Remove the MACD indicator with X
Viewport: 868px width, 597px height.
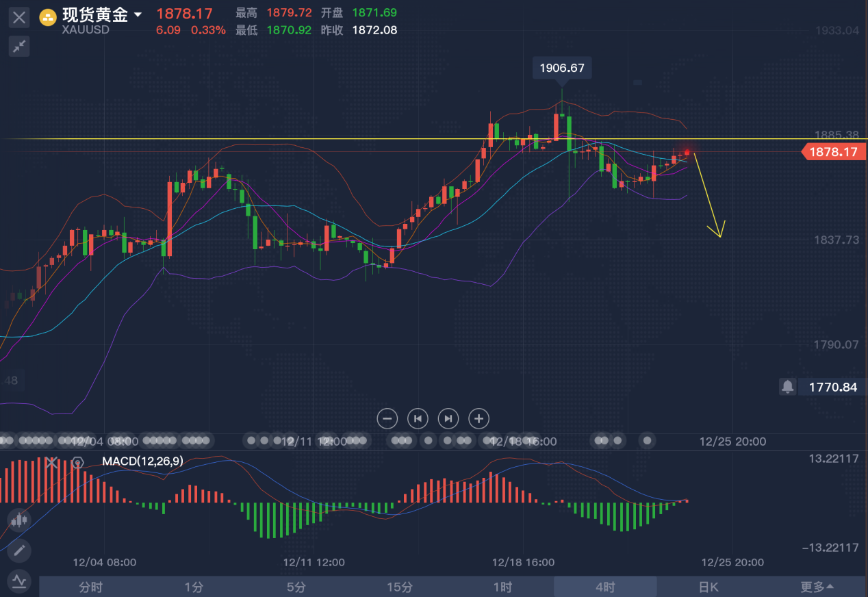52,463
